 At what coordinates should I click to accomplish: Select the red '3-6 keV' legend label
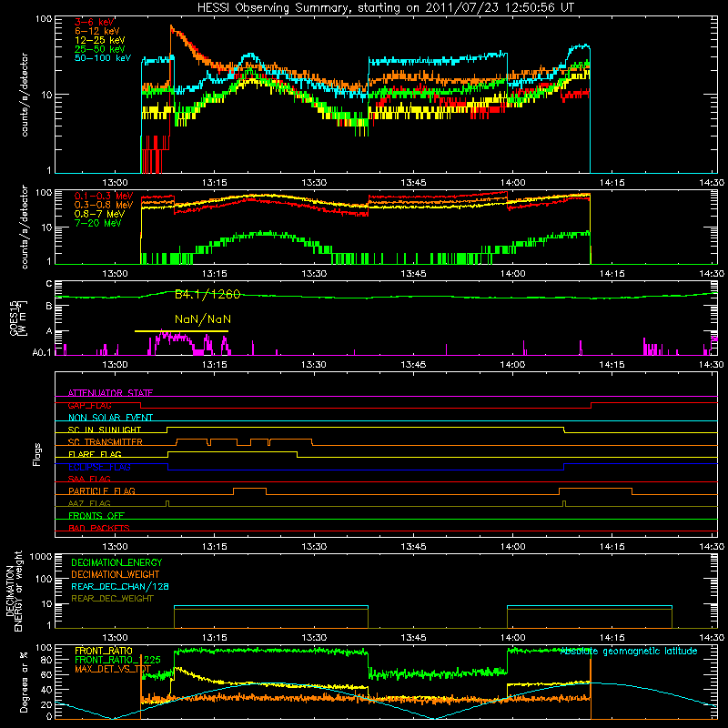[x=95, y=22]
